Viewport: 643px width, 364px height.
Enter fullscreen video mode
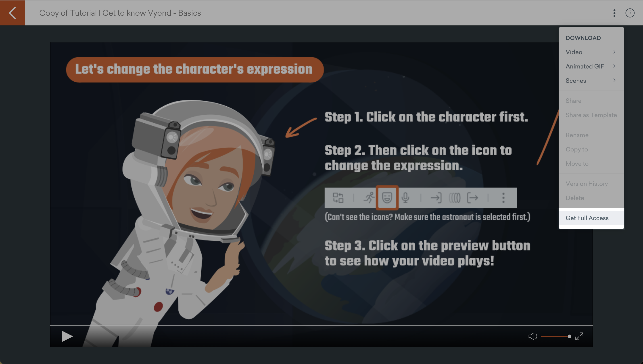tap(579, 336)
